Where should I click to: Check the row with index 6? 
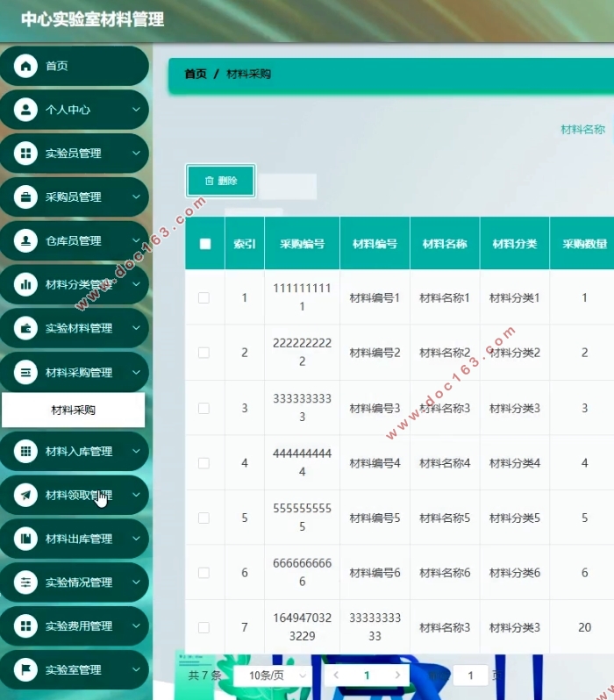pyautogui.click(x=203, y=573)
